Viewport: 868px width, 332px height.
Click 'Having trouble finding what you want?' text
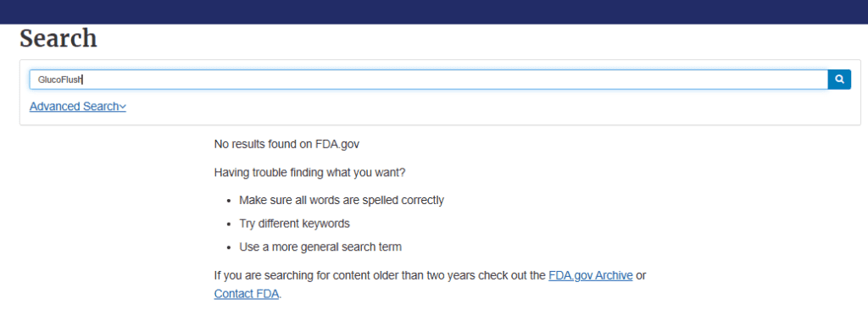coord(309,173)
